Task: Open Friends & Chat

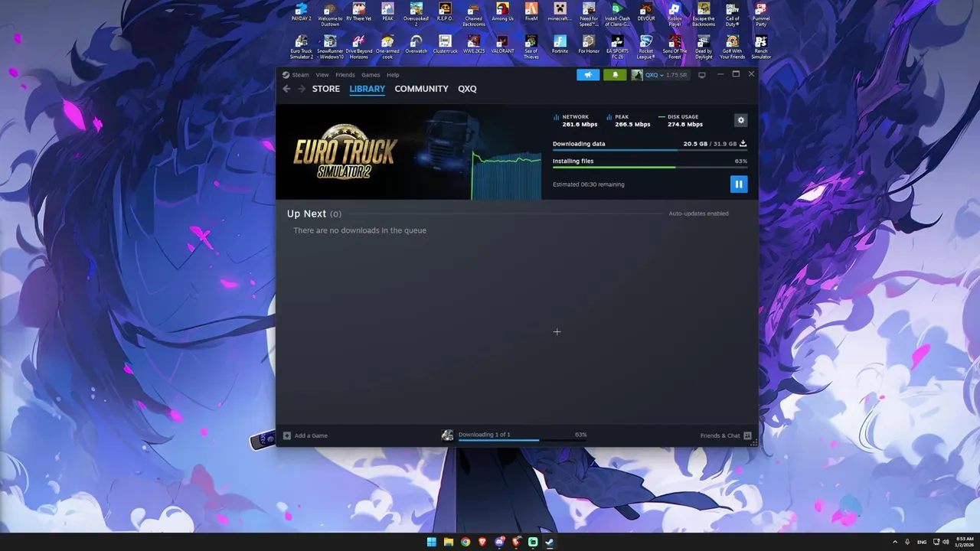Action: tap(726, 435)
